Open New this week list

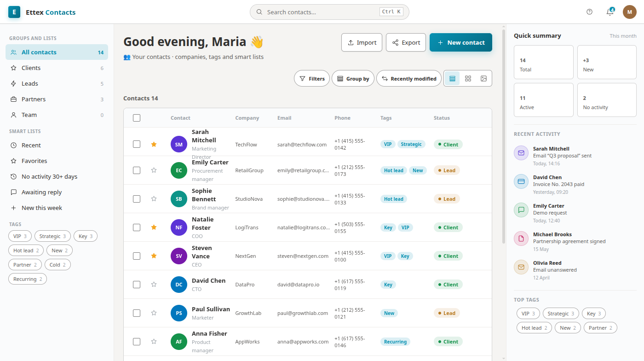tap(57, 208)
